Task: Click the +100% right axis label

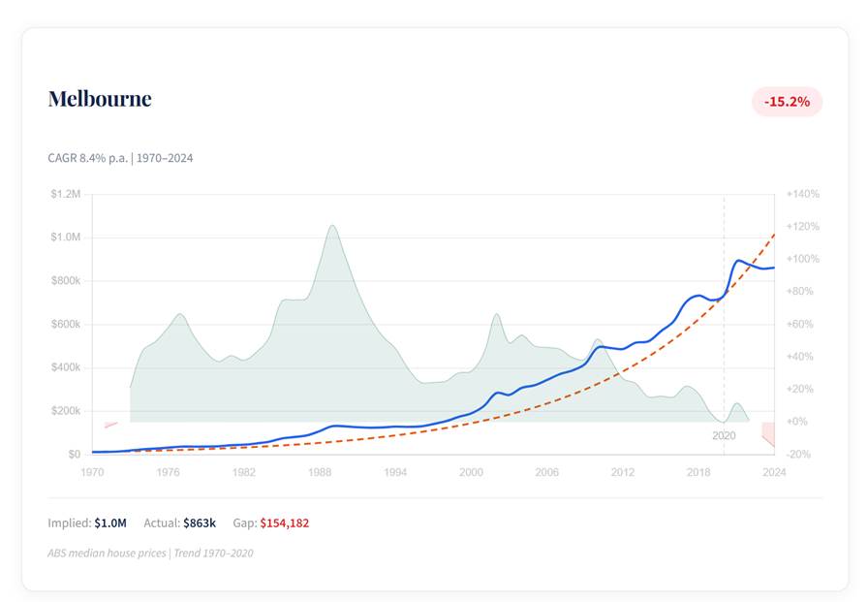Action: [x=802, y=260]
